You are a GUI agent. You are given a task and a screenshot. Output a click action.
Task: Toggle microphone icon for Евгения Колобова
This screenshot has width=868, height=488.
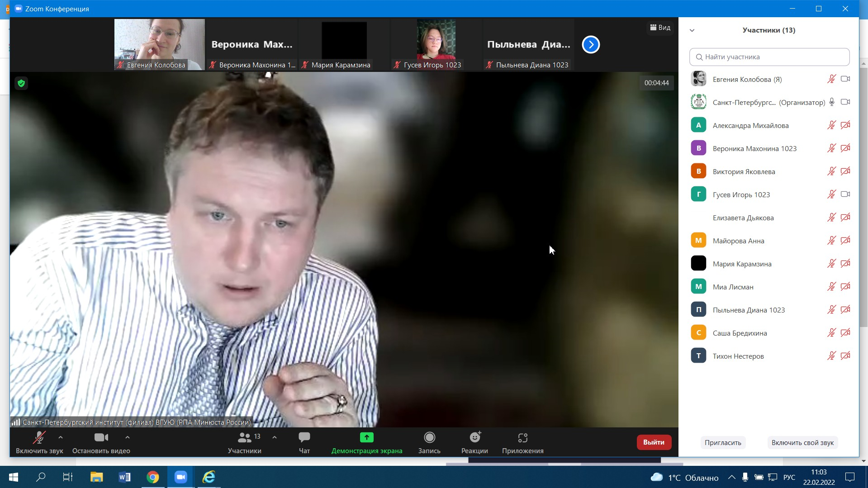tap(831, 79)
